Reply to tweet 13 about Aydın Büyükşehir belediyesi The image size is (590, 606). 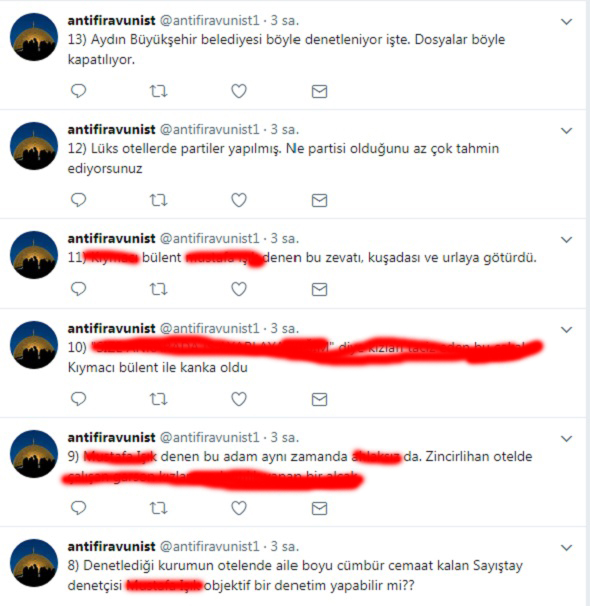point(78,91)
